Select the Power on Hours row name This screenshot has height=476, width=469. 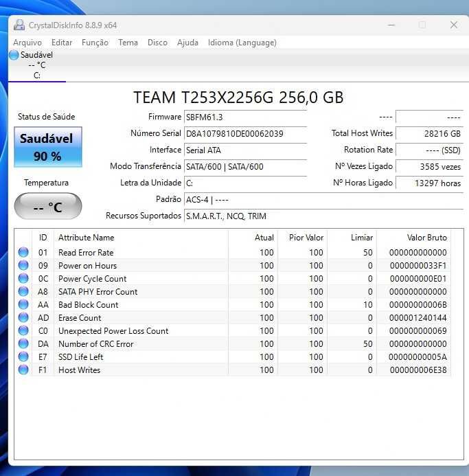click(87, 266)
